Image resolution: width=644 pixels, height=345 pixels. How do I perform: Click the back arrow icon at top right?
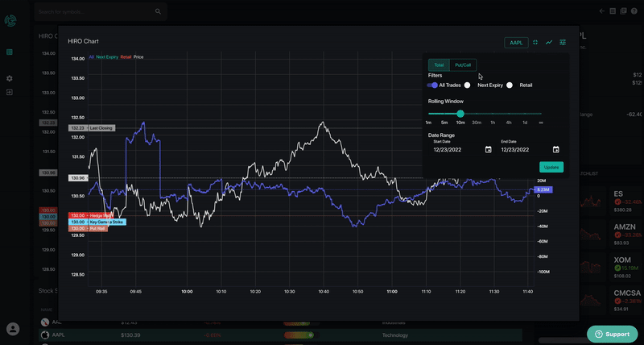pos(601,11)
